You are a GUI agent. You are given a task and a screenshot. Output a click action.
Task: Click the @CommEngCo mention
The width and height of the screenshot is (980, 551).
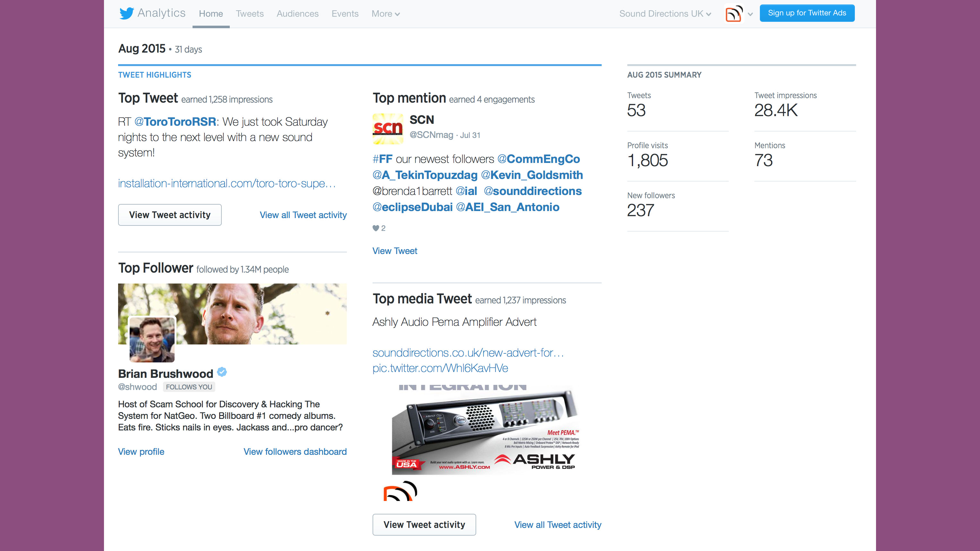coord(538,159)
